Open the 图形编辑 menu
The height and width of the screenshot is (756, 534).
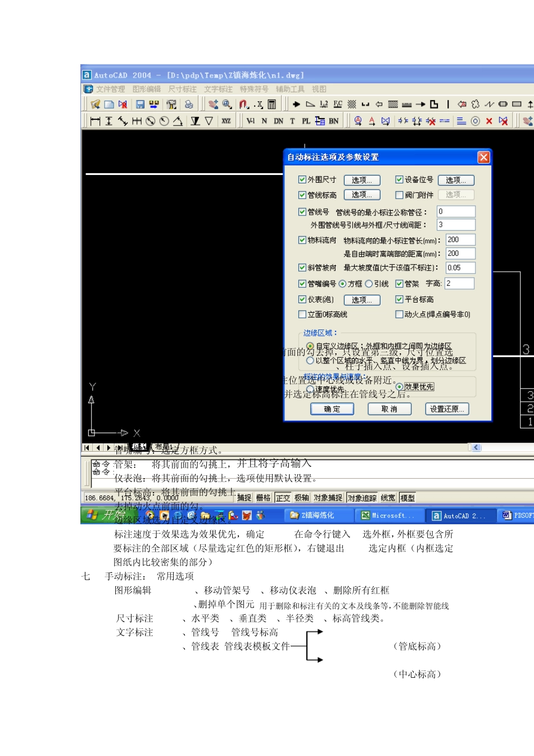tap(146, 89)
